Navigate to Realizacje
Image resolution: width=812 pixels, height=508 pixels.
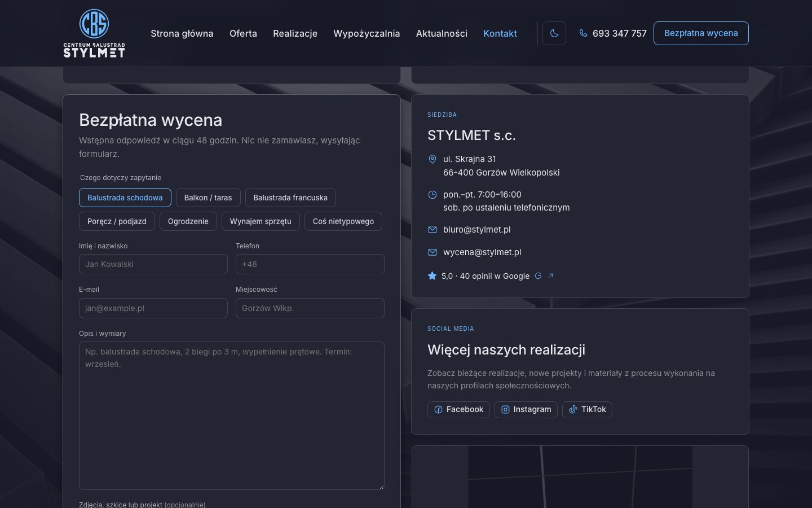tap(295, 33)
